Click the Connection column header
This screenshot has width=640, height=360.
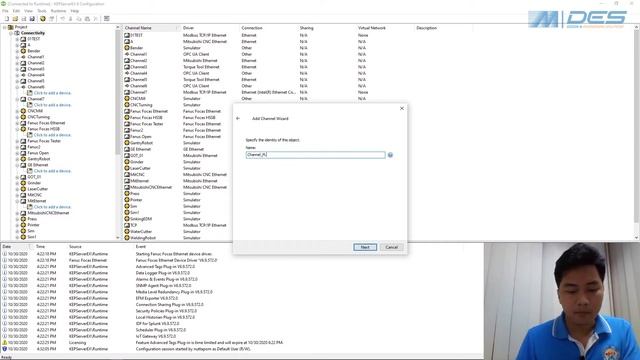pyautogui.click(x=268, y=28)
